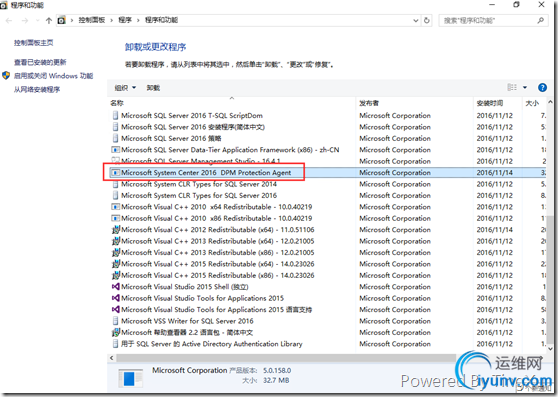The height and width of the screenshot is (397, 558).
Task: Click the 卸载 toolbar button
Action: coord(153,88)
